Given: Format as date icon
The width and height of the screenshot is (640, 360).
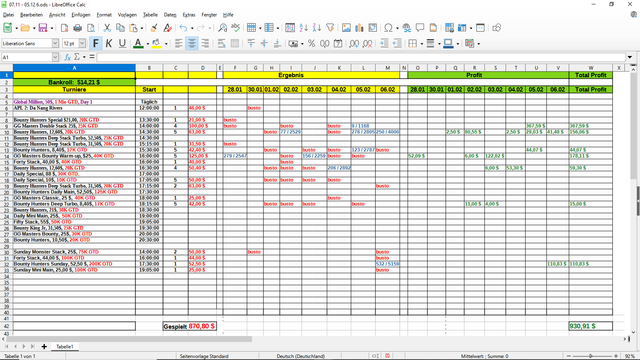Looking at the screenshot, I should pyautogui.click(x=338, y=43).
